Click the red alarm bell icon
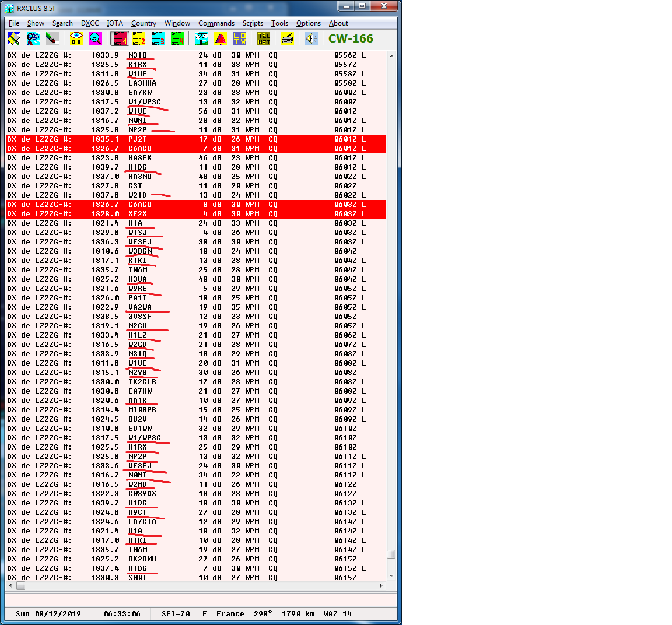 tap(220, 38)
